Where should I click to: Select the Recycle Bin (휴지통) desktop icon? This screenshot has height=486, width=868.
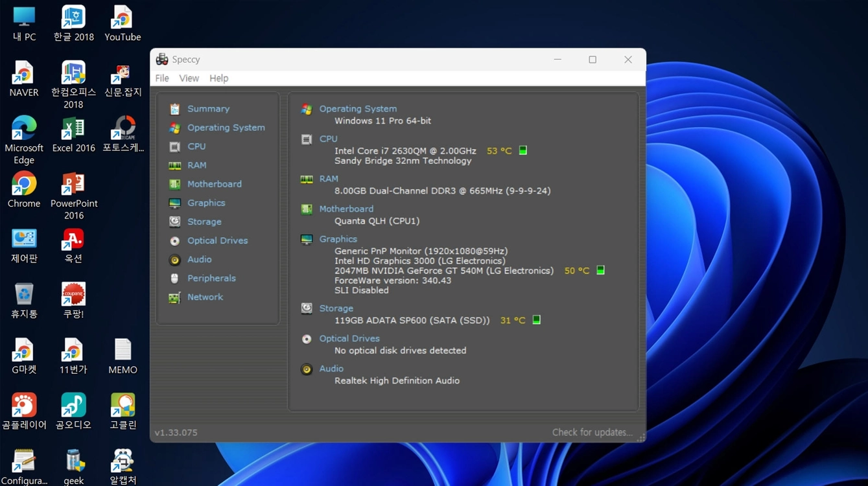pos(24,300)
